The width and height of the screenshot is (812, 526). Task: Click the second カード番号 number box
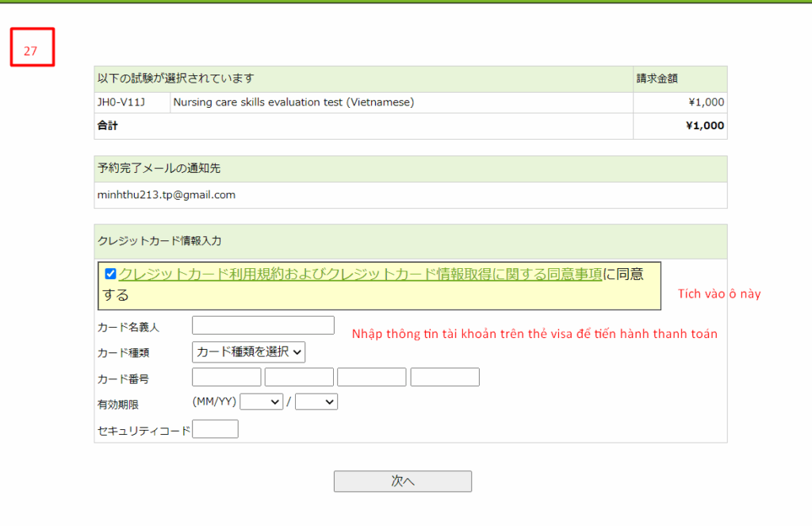point(299,377)
